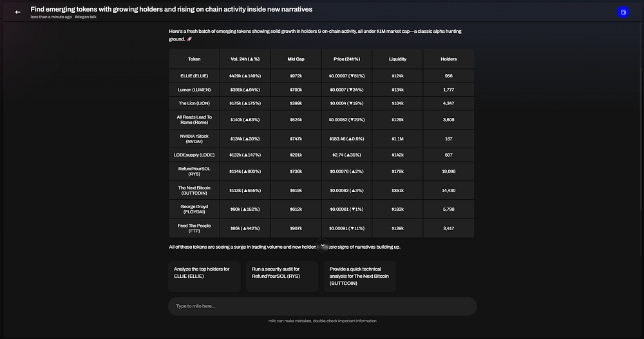The height and width of the screenshot is (339, 644).
Task: Click the back arrow icon
Action: 18,12
